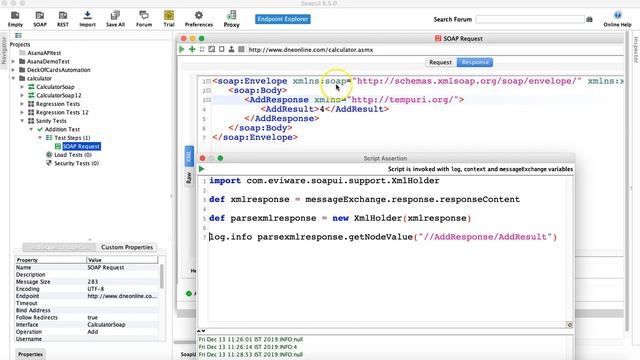Fold the soap:Body line in response
The image size is (640, 360).
[209, 90]
